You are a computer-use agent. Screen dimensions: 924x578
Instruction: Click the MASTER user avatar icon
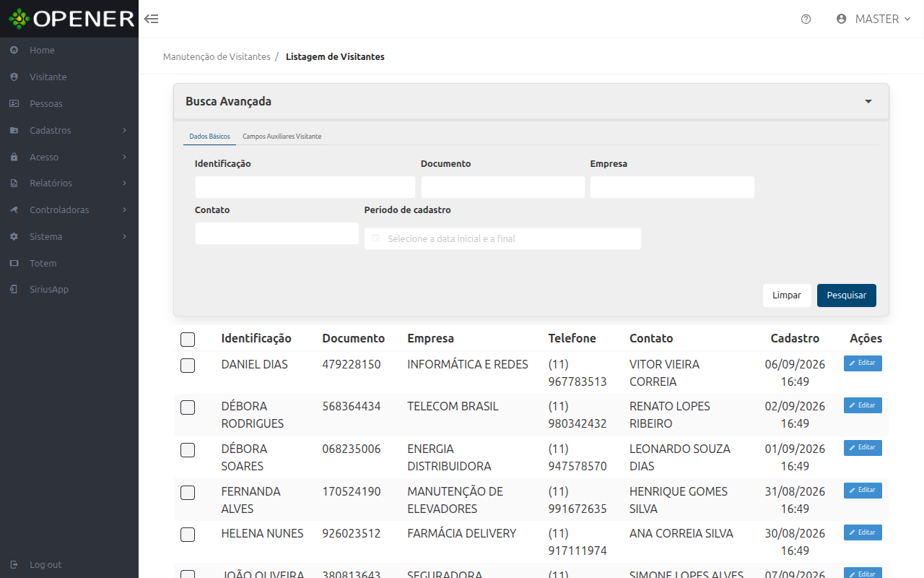coord(841,20)
